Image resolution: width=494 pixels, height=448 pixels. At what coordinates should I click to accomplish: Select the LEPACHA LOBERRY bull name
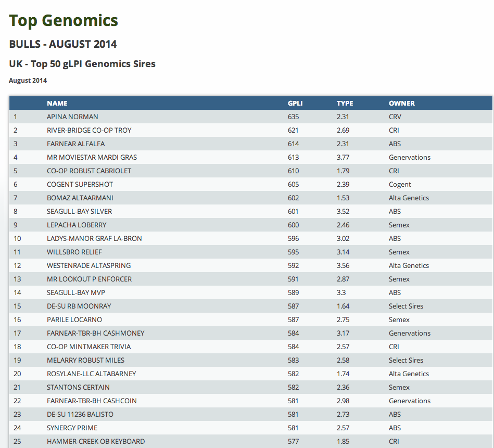[77, 225]
